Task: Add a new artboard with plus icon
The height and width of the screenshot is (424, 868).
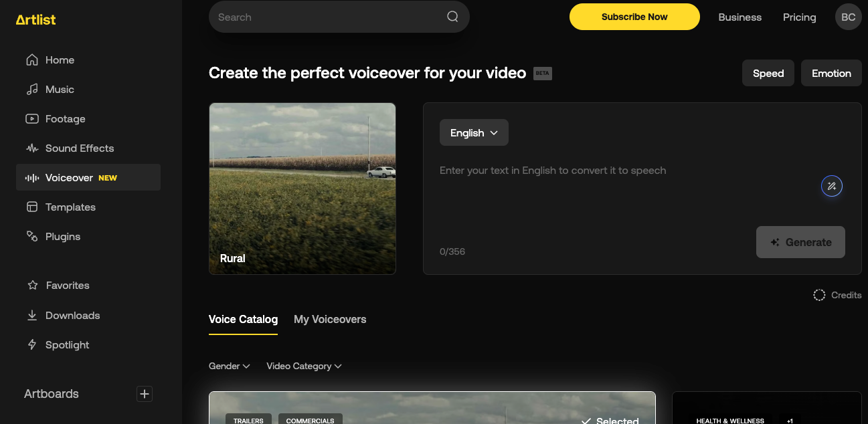Action: [x=144, y=394]
